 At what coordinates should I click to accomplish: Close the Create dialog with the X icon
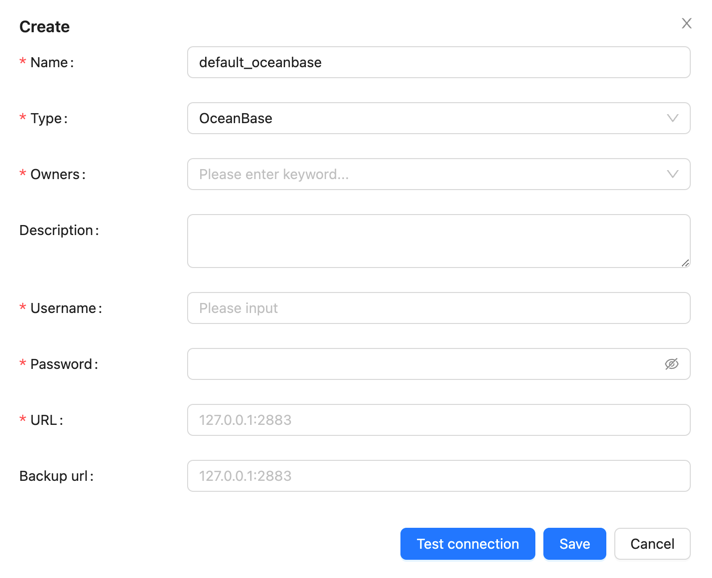[686, 23]
